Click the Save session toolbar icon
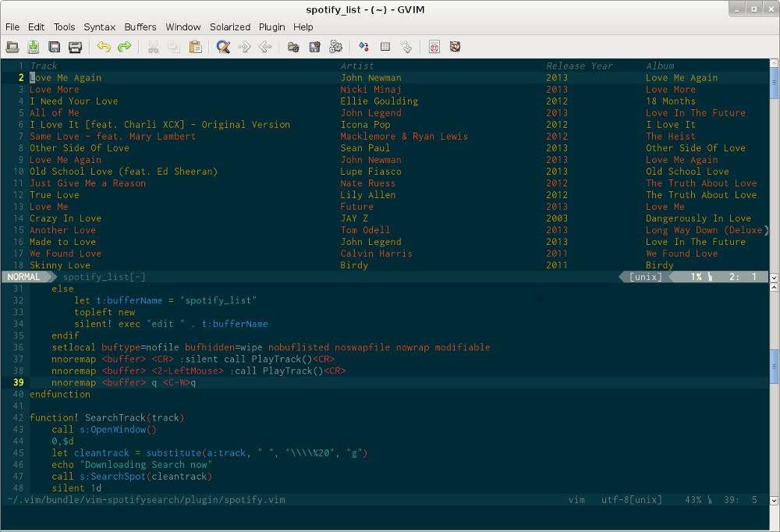 [x=314, y=47]
